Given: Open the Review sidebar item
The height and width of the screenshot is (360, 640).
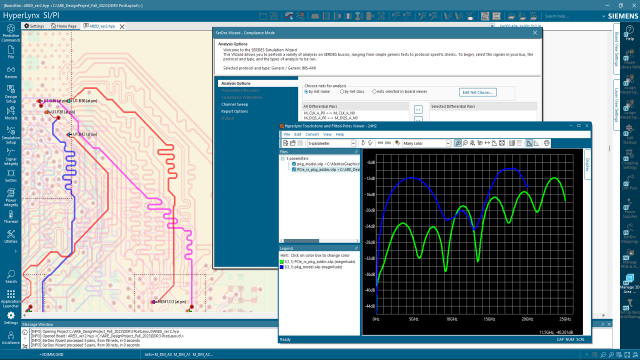Looking at the screenshot, I should point(11,72).
